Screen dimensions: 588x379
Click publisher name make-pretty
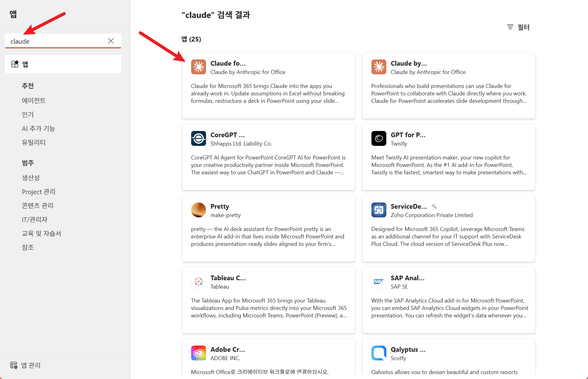tap(226, 215)
